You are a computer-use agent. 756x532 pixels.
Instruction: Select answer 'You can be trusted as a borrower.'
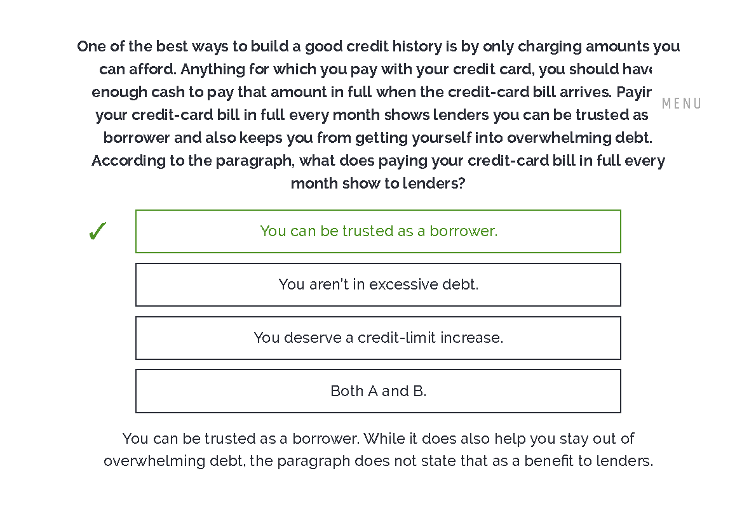coord(378,232)
